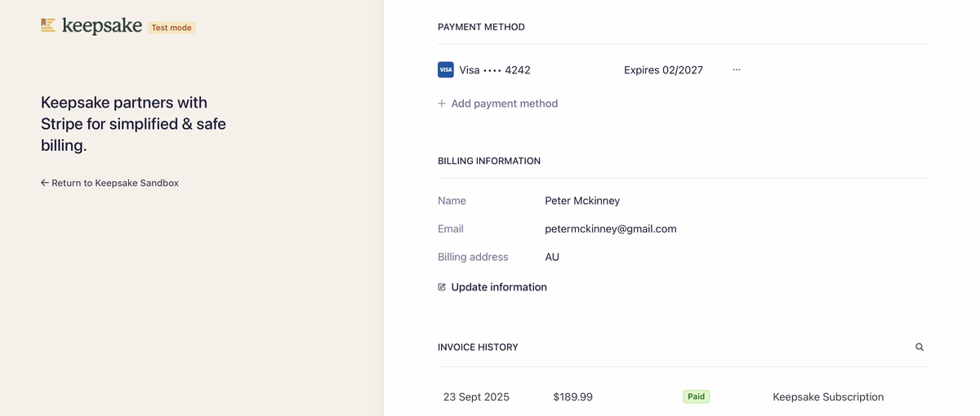Click the $189.99 invoice amount
This screenshot has width=980, height=416.
(x=572, y=397)
